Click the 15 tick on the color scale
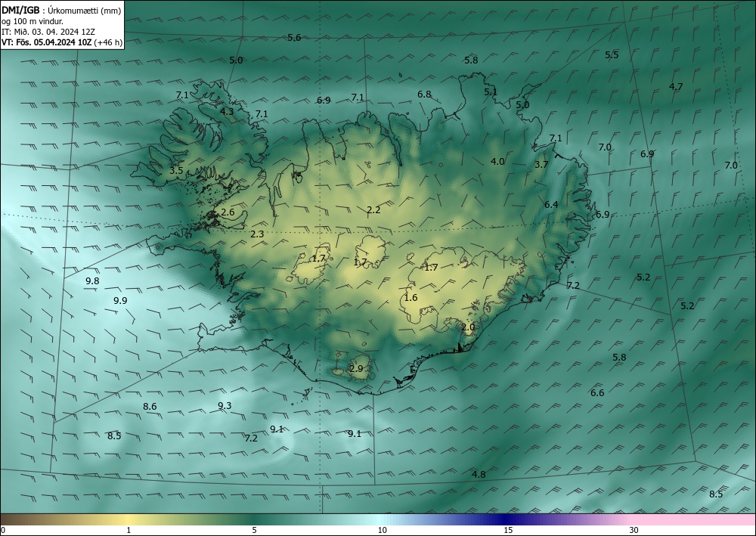Viewport: 756px width, 536px height. 508,531
